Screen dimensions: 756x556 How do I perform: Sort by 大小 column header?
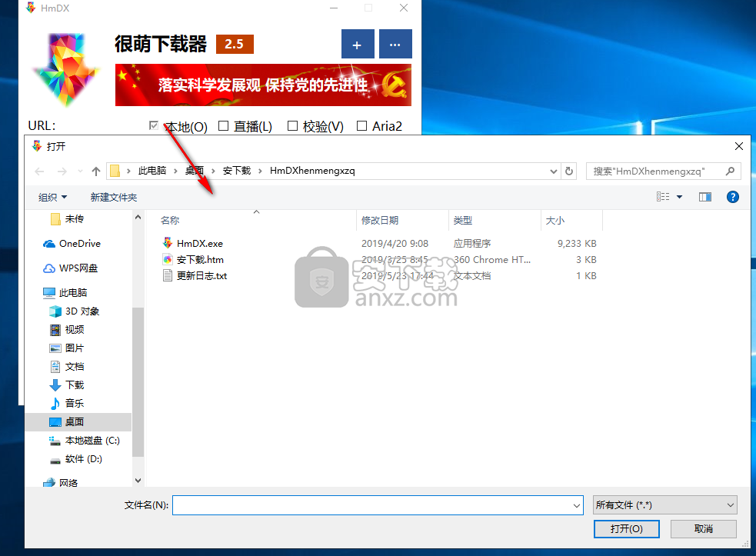(555, 221)
